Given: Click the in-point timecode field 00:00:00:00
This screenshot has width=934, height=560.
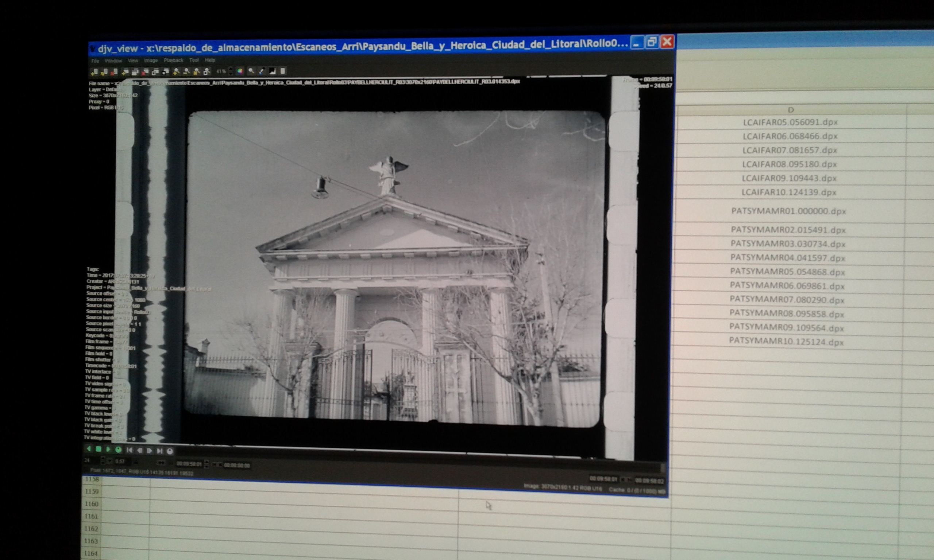Looking at the screenshot, I should click(237, 466).
